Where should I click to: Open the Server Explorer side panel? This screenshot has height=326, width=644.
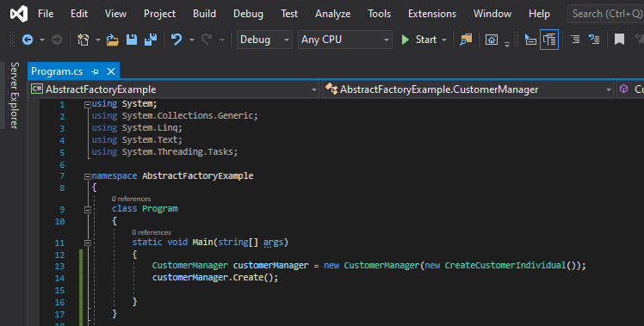[14, 95]
